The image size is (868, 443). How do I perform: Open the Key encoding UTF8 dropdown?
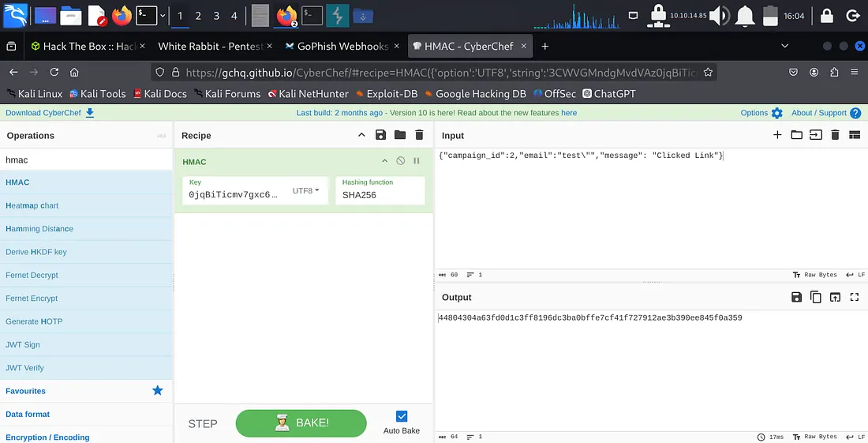305,190
